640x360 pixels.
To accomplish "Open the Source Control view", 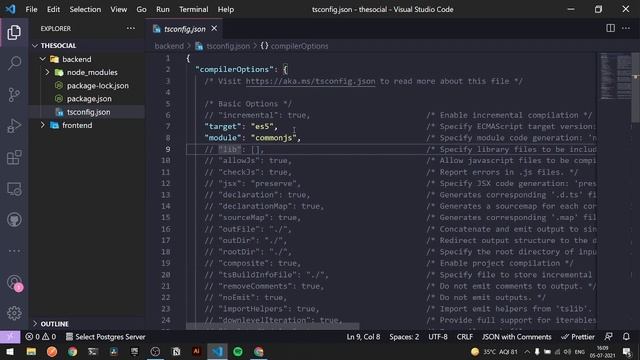I will point(14,95).
